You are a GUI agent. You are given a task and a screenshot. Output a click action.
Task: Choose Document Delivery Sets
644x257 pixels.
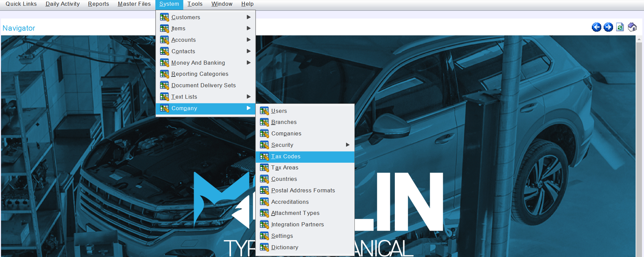[205, 85]
